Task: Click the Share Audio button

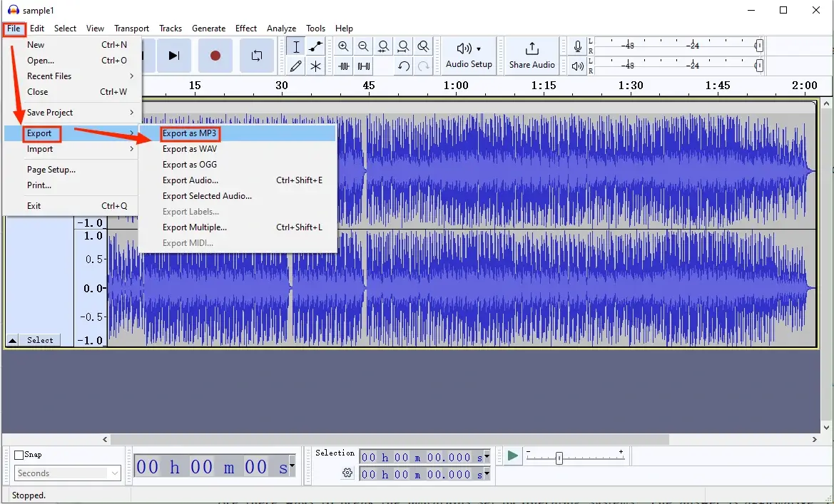Action: pyautogui.click(x=531, y=55)
